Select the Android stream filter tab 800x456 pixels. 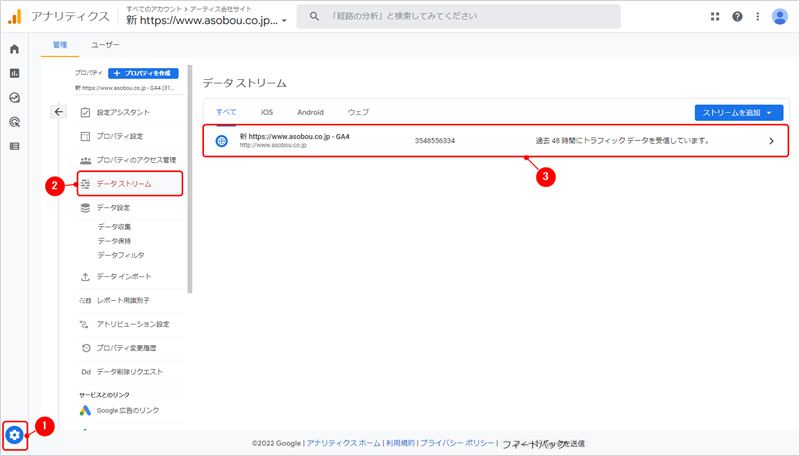[x=310, y=112]
